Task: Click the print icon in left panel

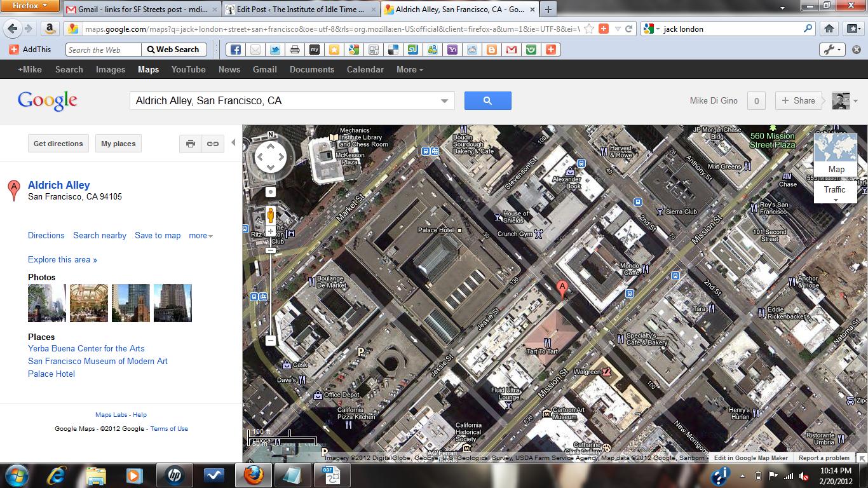Action: pyautogui.click(x=190, y=144)
